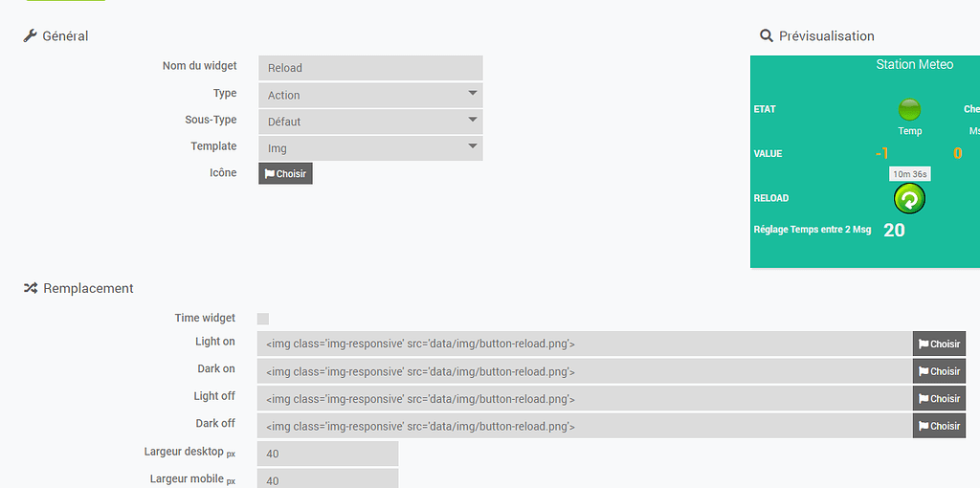Click the wrench icon beside Général
Image resolution: width=980 pixels, height=488 pixels.
coord(30,35)
